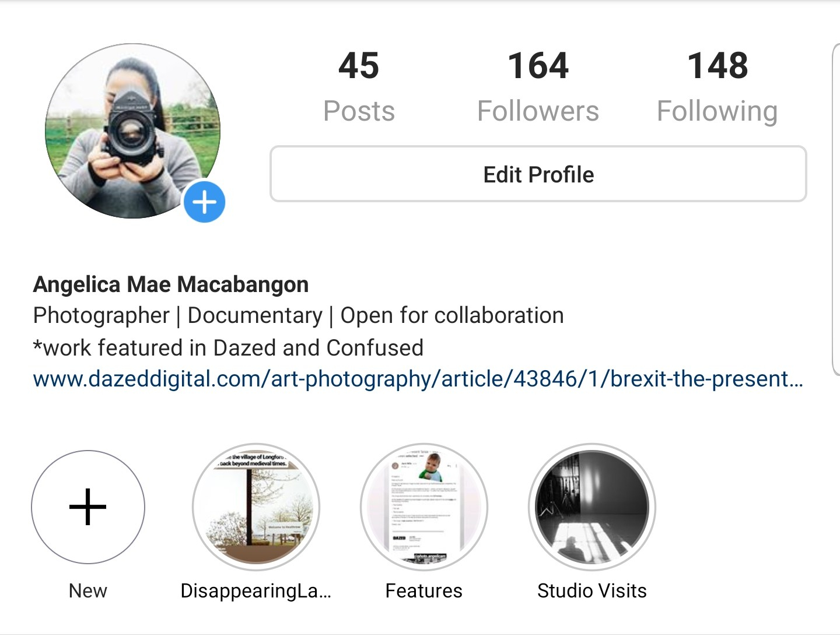The image size is (840, 640).
Task: Click the Angelica Mae Macabangon name
Action: pos(171,284)
